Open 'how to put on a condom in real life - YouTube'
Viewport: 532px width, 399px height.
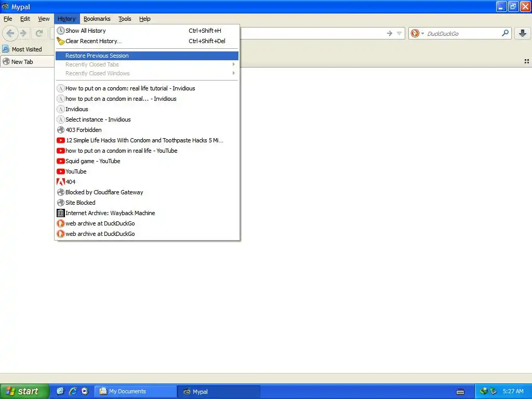point(147,151)
